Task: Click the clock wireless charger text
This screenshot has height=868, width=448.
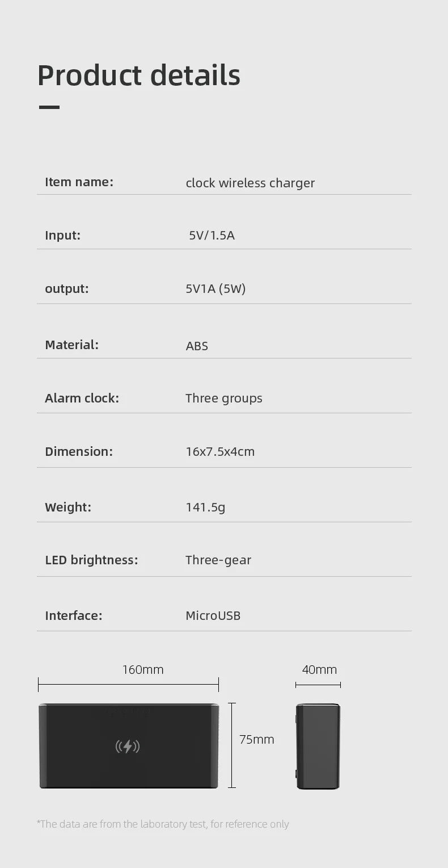Action: pos(250,183)
